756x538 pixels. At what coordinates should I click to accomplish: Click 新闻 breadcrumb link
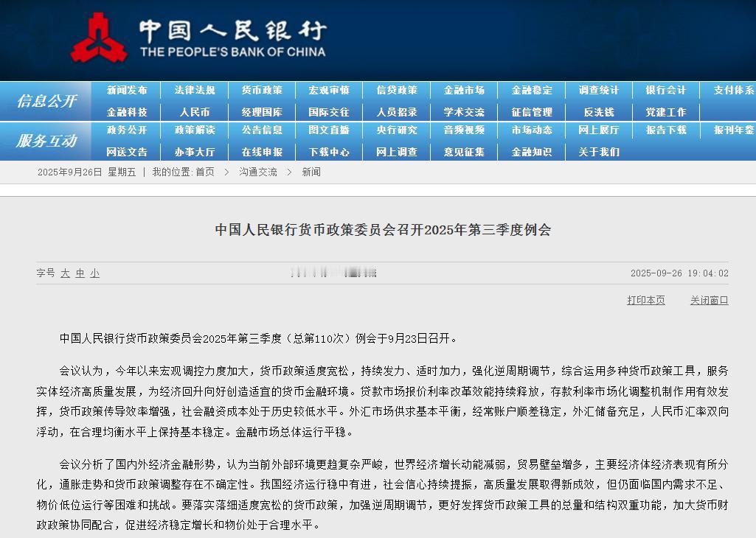click(x=311, y=172)
